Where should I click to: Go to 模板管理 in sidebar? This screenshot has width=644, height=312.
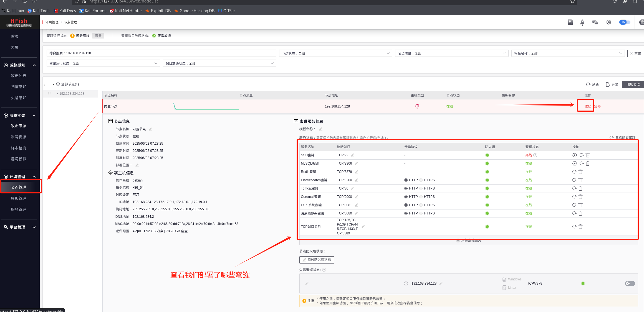[19, 198]
